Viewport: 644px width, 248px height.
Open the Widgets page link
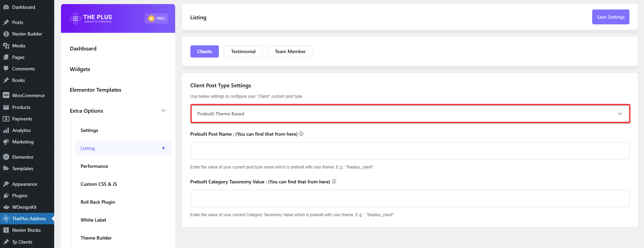click(x=80, y=69)
